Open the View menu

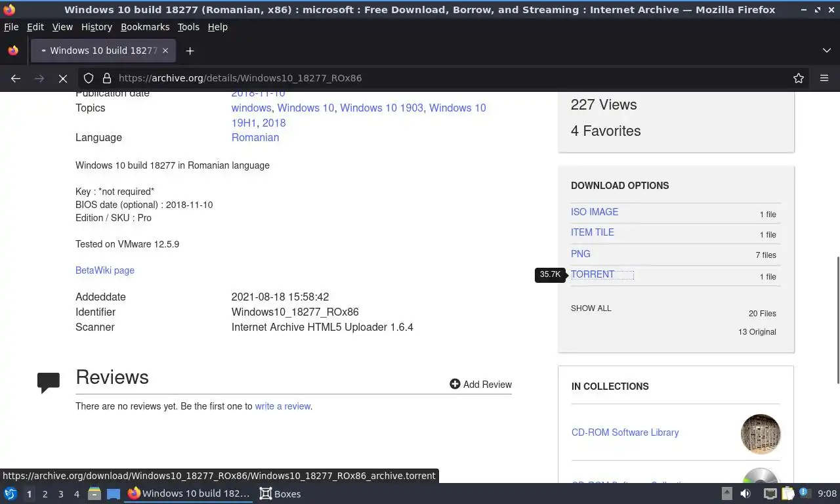tap(62, 27)
